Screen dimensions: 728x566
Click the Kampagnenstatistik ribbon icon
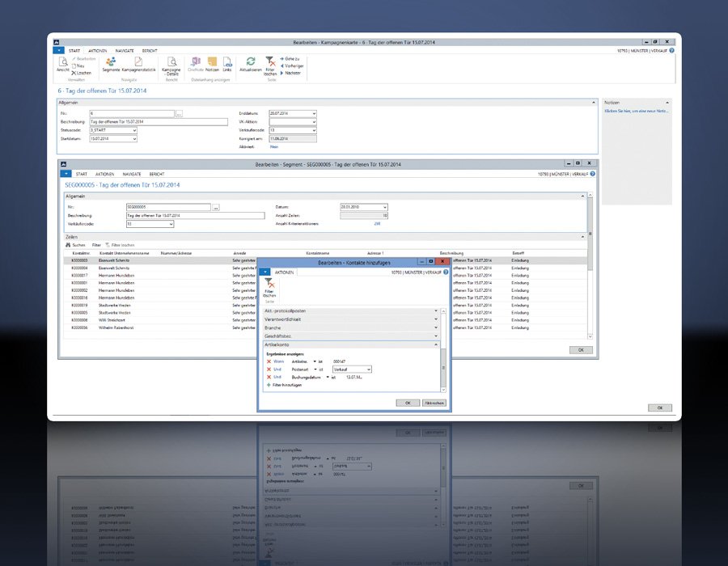click(x=138, y=63)
